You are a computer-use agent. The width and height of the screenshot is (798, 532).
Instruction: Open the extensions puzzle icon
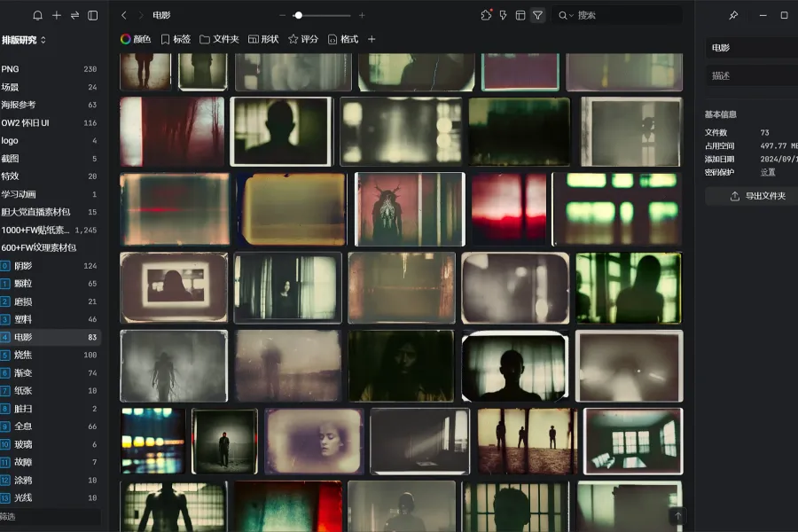[486, 15]
